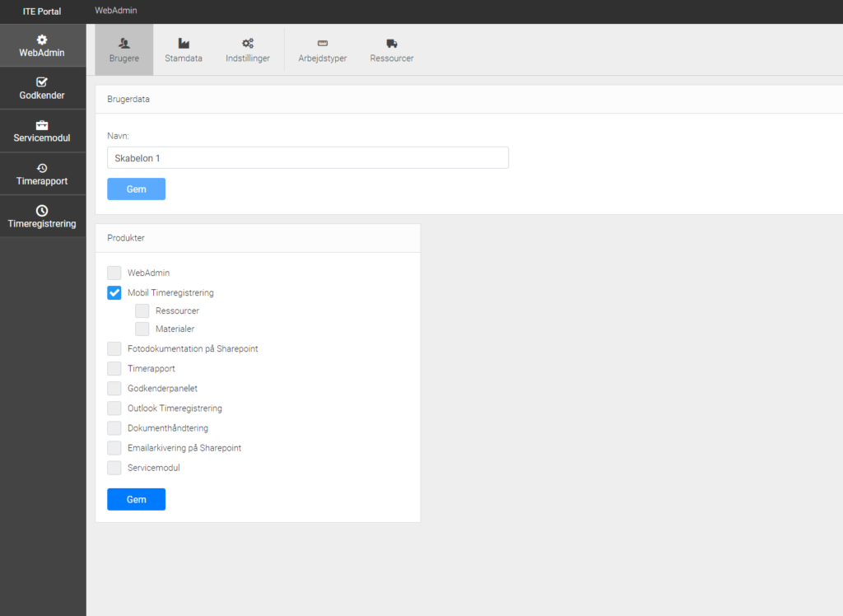The image size is (843, 616).
Task: Switch to the Brugere tab label
Action: pyautogui.click(x=124, y=58)
